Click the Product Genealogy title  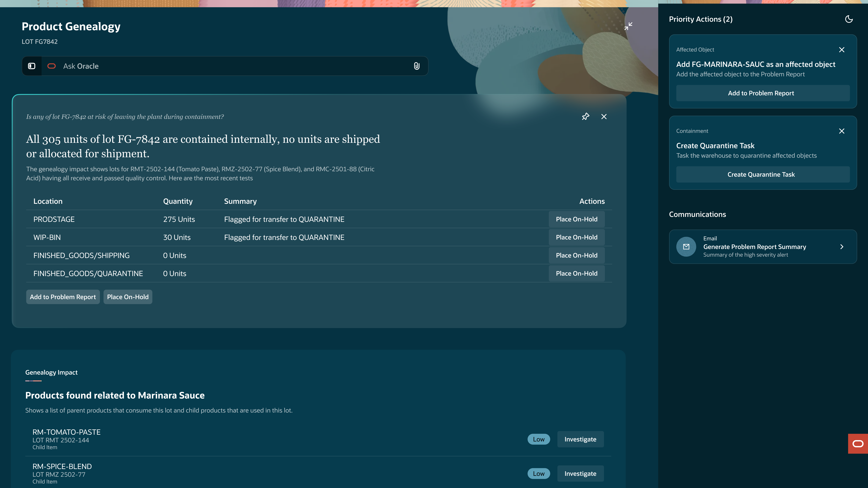click(71, 27)
